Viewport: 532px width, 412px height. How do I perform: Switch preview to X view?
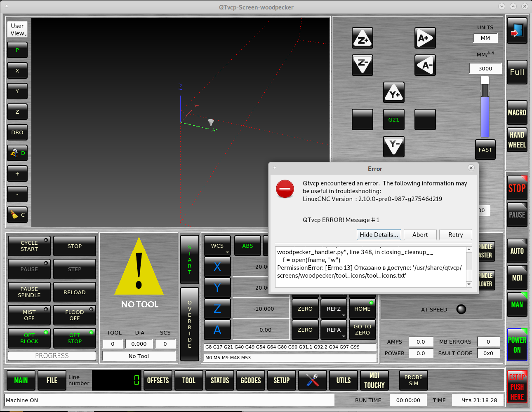coord(17,70)
